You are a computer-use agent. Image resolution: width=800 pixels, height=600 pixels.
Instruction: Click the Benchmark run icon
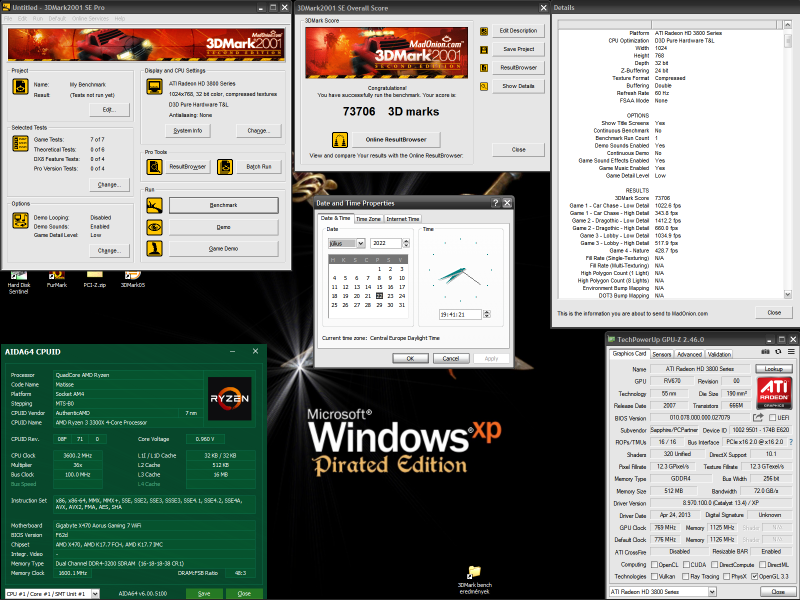click(154, 205)
